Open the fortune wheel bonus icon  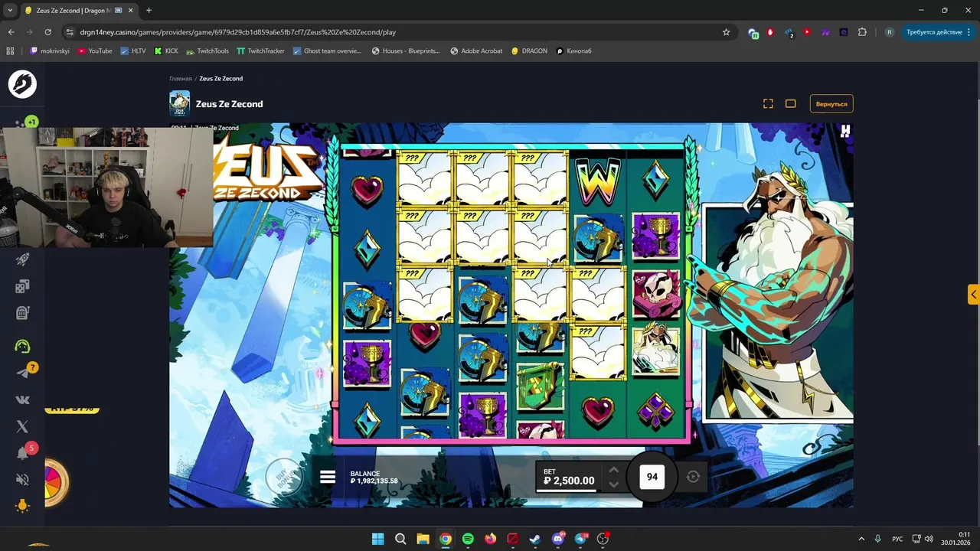tap(56, 482)
